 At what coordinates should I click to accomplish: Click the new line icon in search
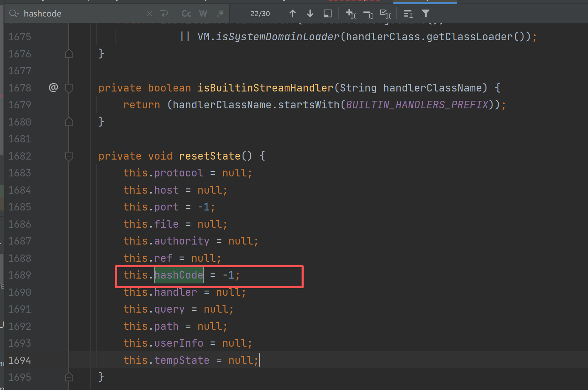tap(164, 14)
